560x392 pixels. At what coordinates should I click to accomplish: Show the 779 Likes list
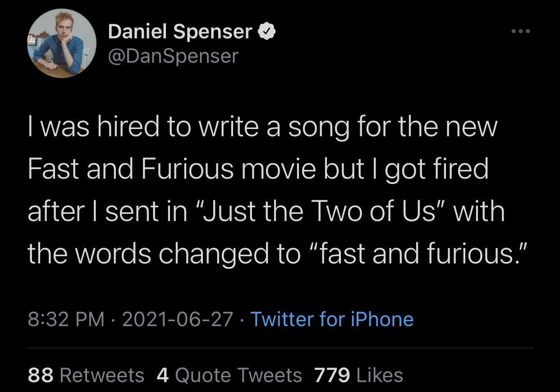pos(358,375)
